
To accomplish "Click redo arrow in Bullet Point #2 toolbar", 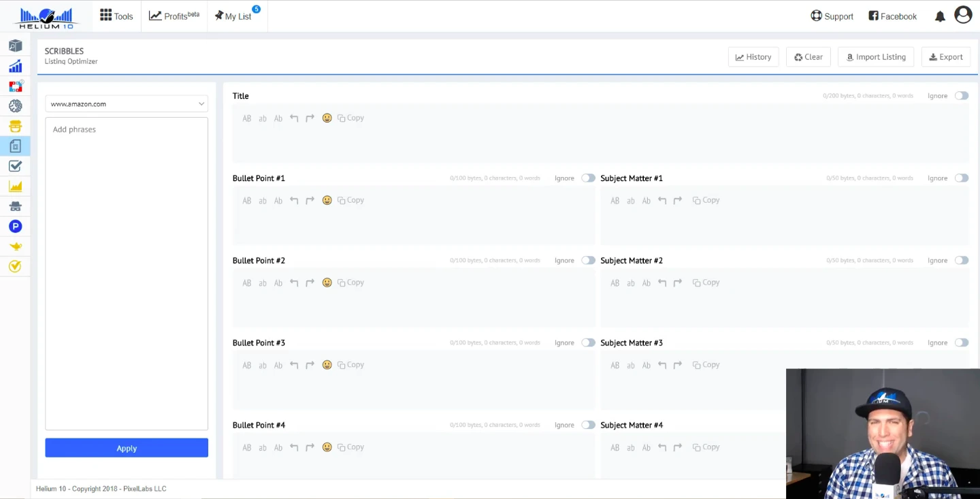I will (x=310, y=283).
